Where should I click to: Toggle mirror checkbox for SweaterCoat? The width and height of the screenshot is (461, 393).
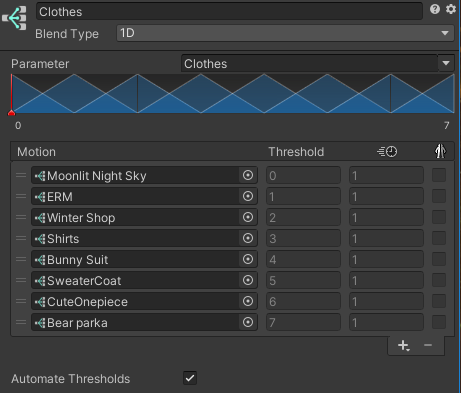click(439, 280)
